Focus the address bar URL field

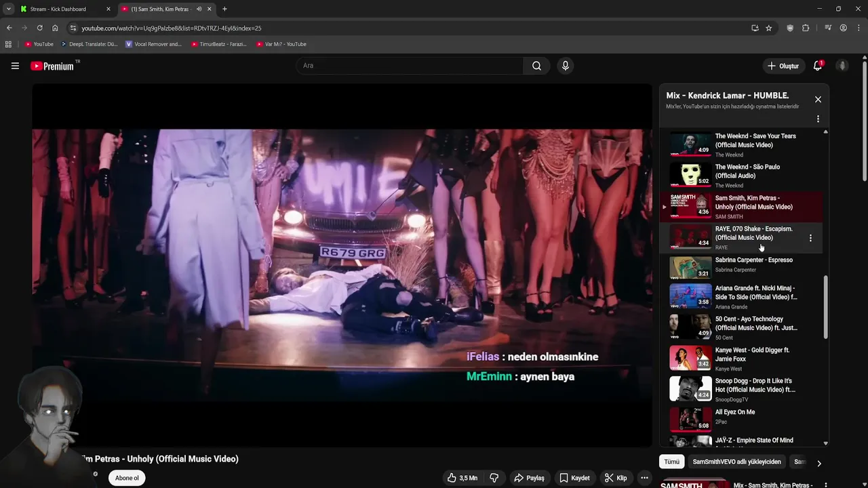point(407,28)
